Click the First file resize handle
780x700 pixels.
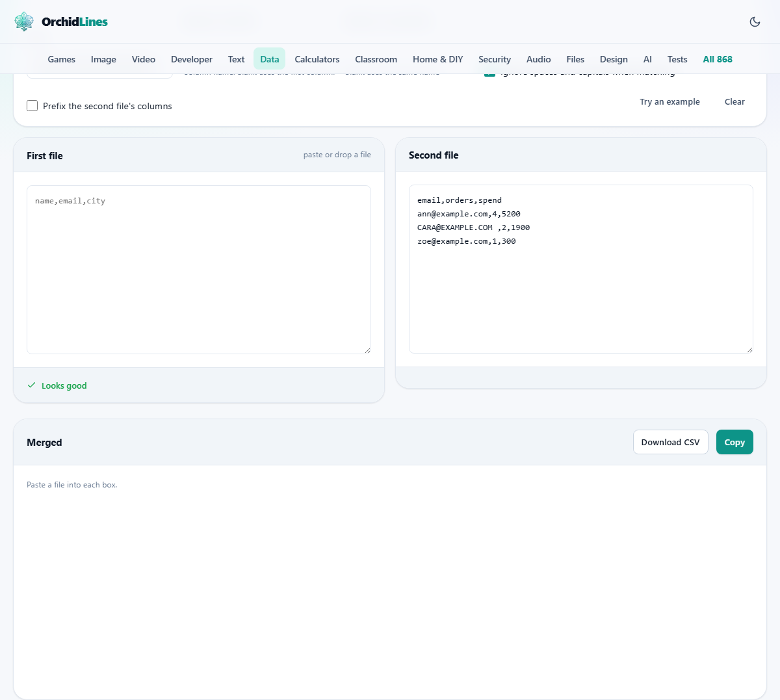(367, 350)
